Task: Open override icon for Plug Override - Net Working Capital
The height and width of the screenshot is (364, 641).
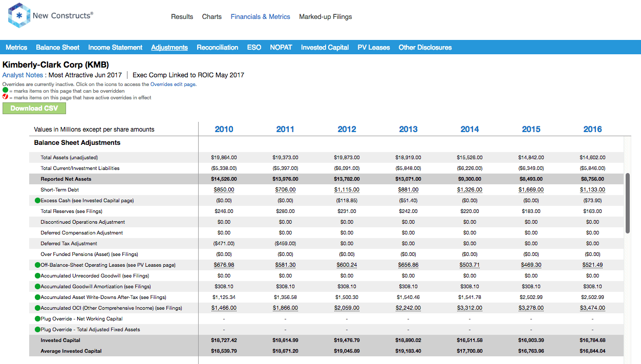Action: click(37, 319)
